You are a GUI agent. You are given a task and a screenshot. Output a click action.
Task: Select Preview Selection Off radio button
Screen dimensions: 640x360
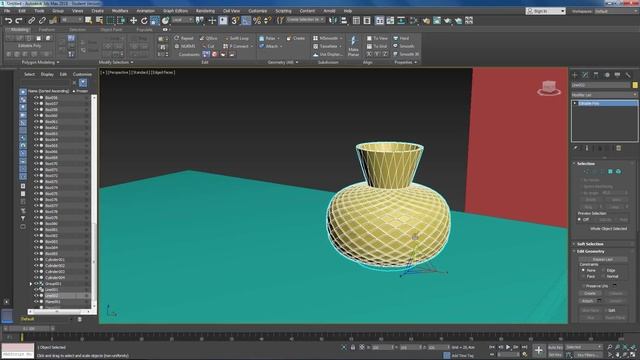pyautogui.click(x=580, y=220)
